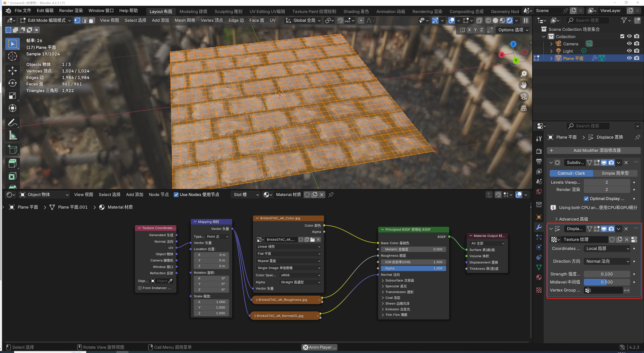
Task: Click the pan hand viewport gizmo
Action: pos(524,85)
